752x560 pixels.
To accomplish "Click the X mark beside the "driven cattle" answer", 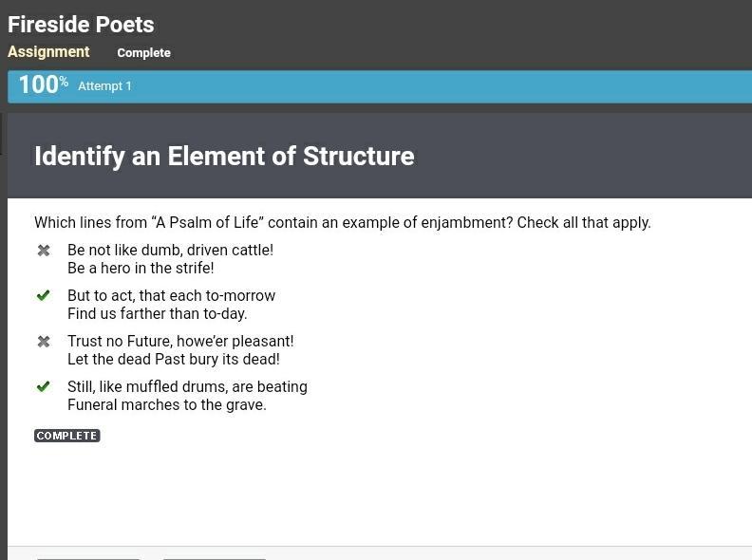I will coord(44,251).
